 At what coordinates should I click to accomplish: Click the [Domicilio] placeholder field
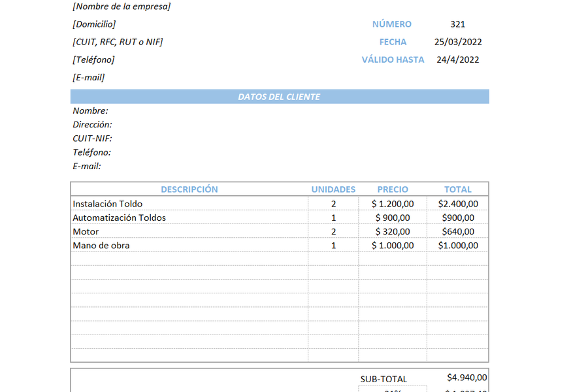pos(94,24)
